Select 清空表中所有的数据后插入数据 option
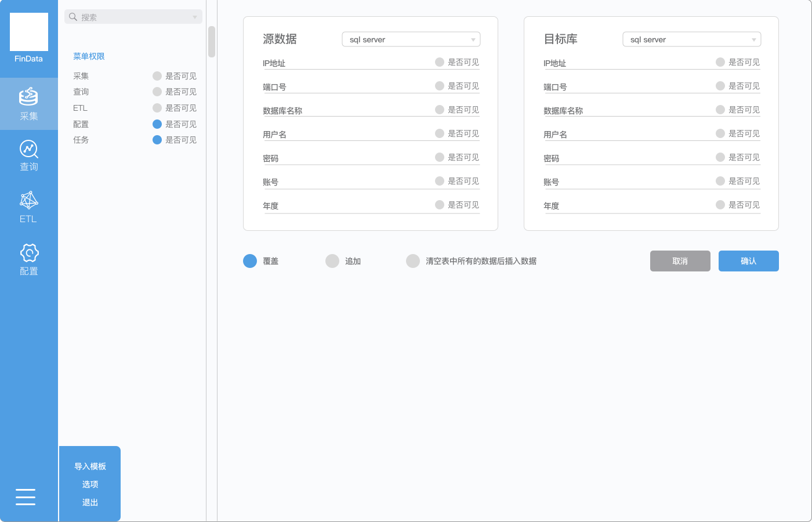The image size is (812, 522). [413, 261]
